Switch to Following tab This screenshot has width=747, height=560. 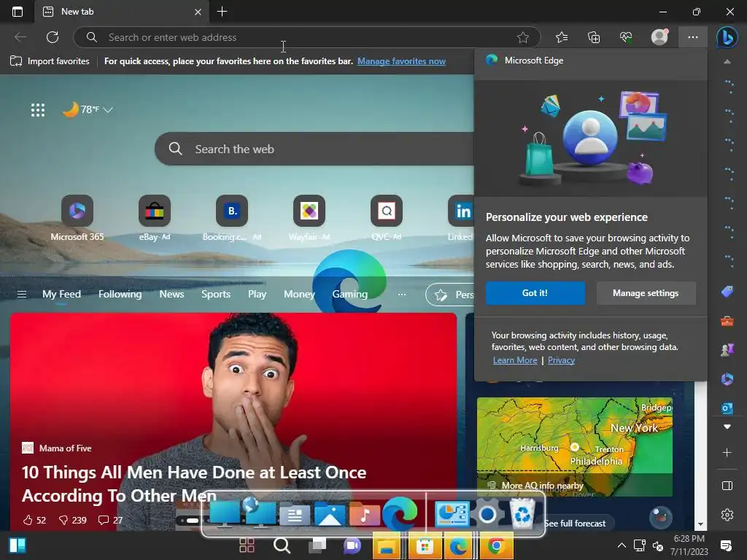pos(120,295)
